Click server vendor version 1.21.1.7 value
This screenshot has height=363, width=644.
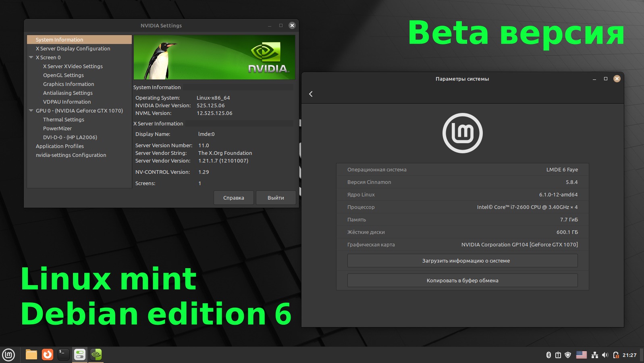223,161
